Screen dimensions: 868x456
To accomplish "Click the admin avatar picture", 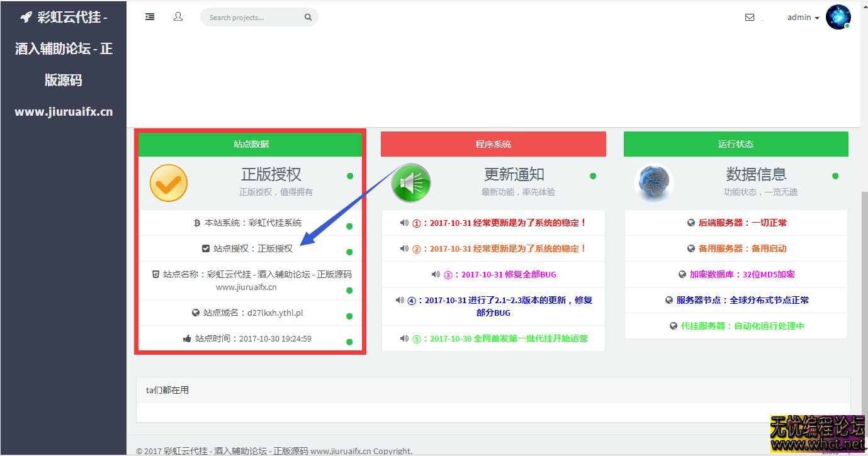I will click(x=838, y=18).
